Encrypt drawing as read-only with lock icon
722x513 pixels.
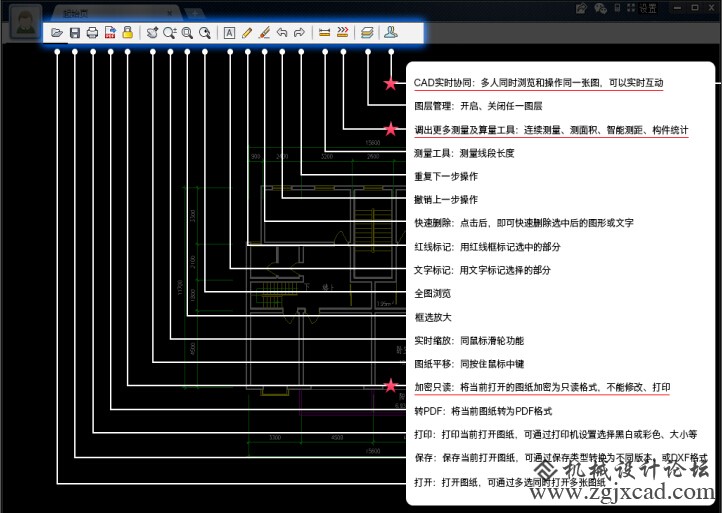pos(128,32)
